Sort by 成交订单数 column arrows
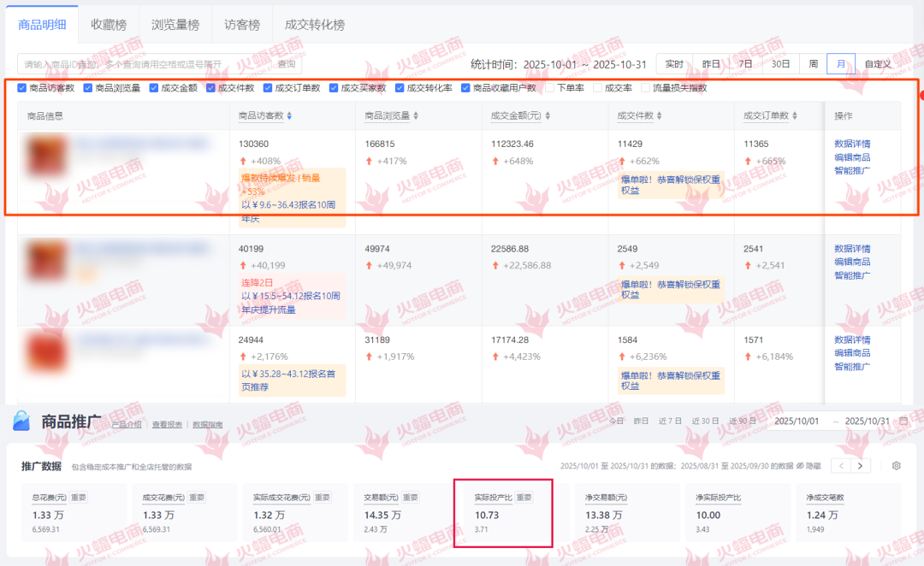Viewport: 924px width, 566px height. pyautogui.click(x=795, y=116)
